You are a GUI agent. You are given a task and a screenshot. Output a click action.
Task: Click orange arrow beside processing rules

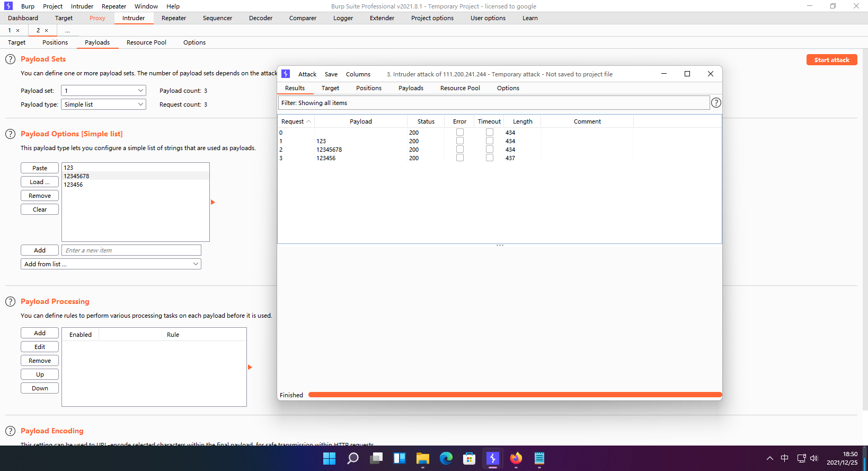[x=250, y=367]
